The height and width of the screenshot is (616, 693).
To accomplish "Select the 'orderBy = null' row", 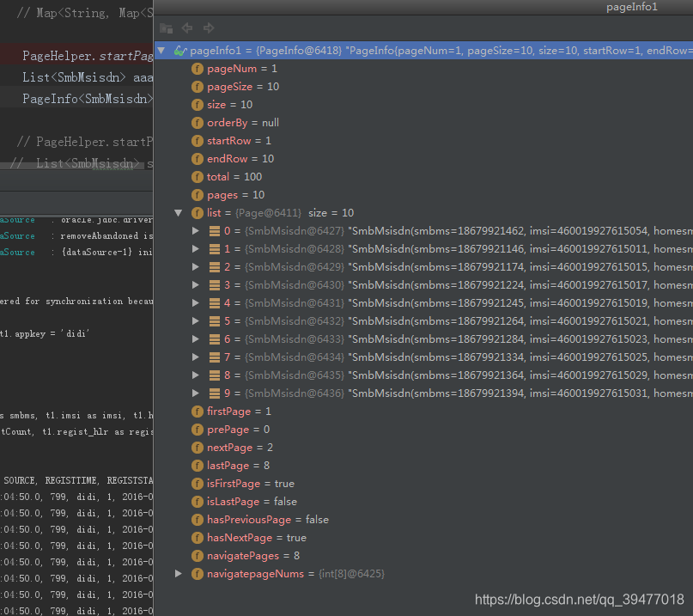I will (423, 123).
